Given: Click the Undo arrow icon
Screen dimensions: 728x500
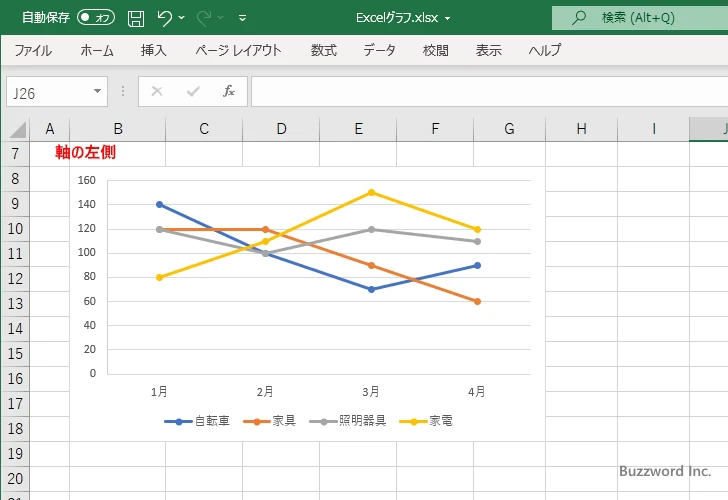Looking at the screenshot, I should click(x=164, y=18).
